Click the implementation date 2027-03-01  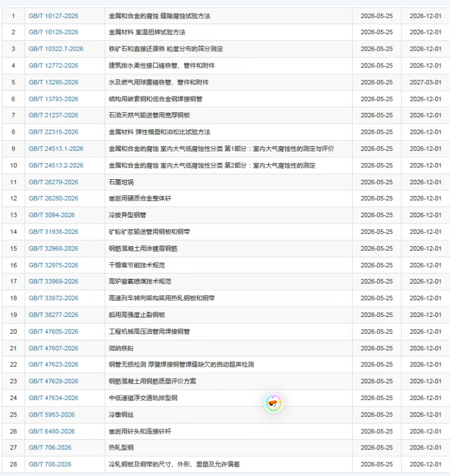[x=425, y=82]
